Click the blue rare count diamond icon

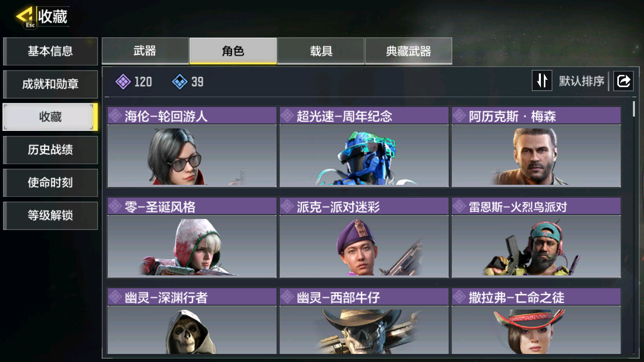(180, 82)
